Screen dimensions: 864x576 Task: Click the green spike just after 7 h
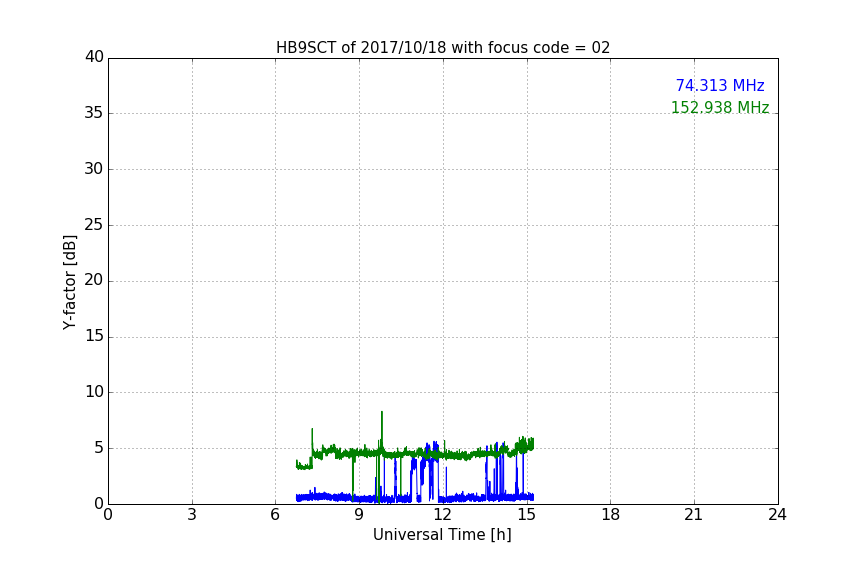click(312, 439)
